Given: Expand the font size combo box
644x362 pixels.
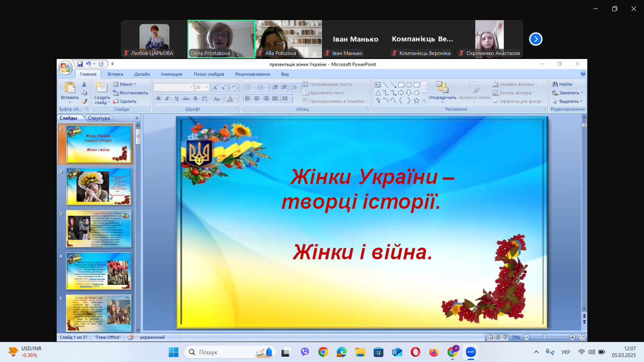Looking at the screenshot, I should click(x=207, y=87).
